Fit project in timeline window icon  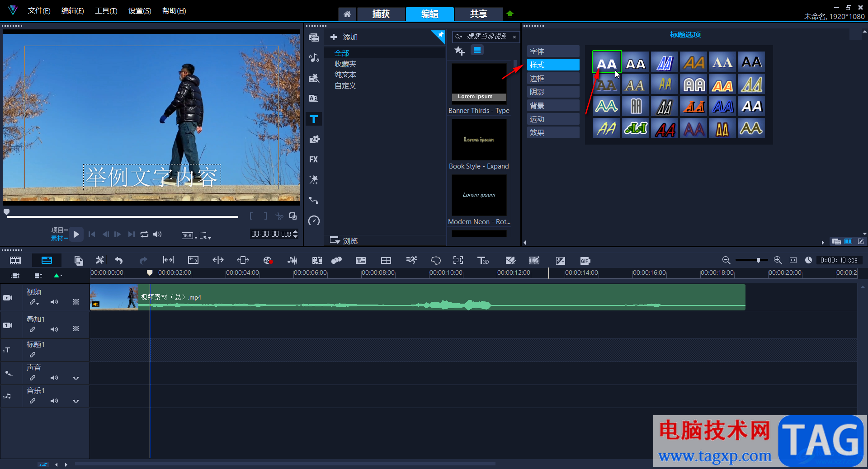[793, 260]
